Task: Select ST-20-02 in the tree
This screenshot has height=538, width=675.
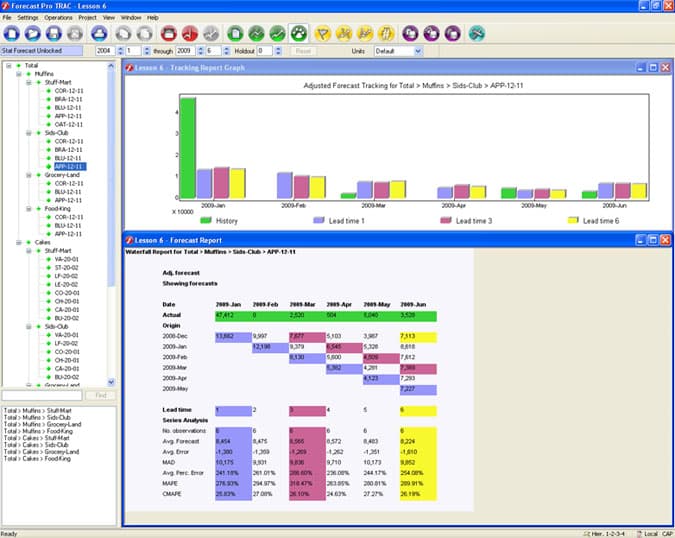Action: pyautogui.click(x=66, y=268)
